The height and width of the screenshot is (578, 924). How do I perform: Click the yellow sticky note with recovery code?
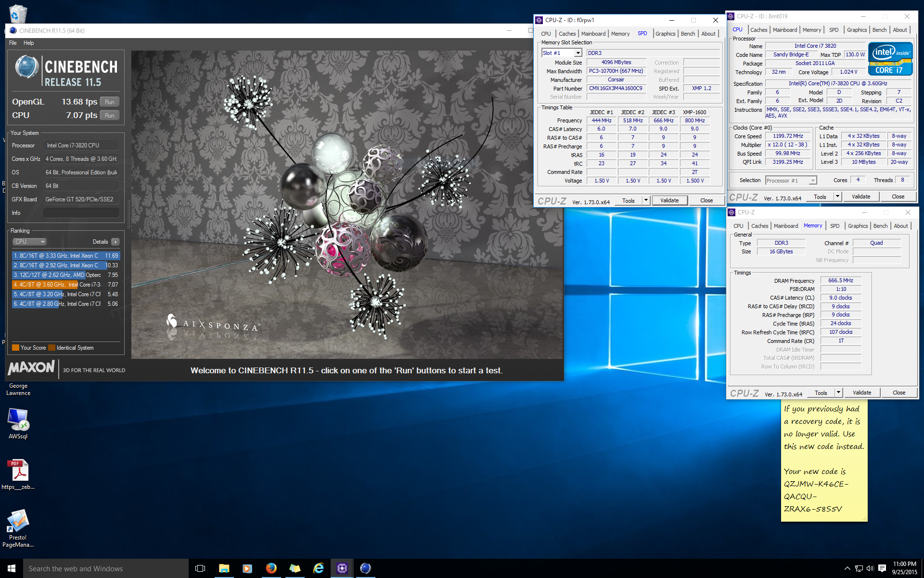coord(824,460)
